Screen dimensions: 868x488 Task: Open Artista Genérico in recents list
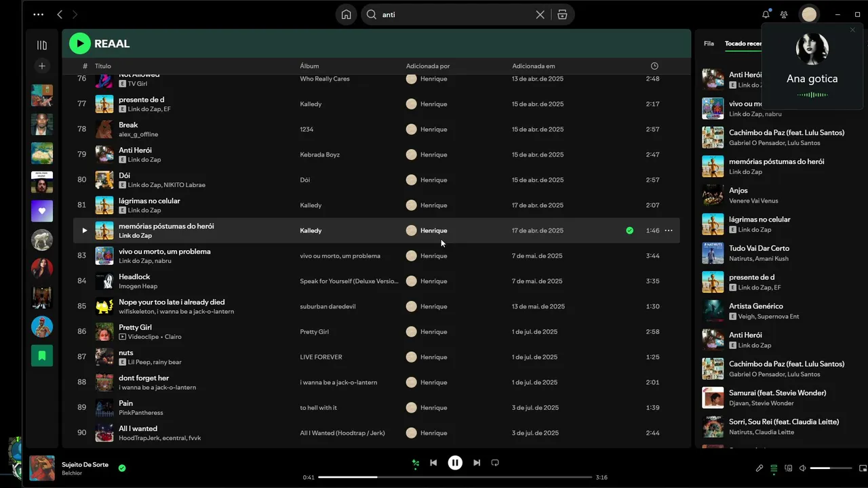pos(755,306)
